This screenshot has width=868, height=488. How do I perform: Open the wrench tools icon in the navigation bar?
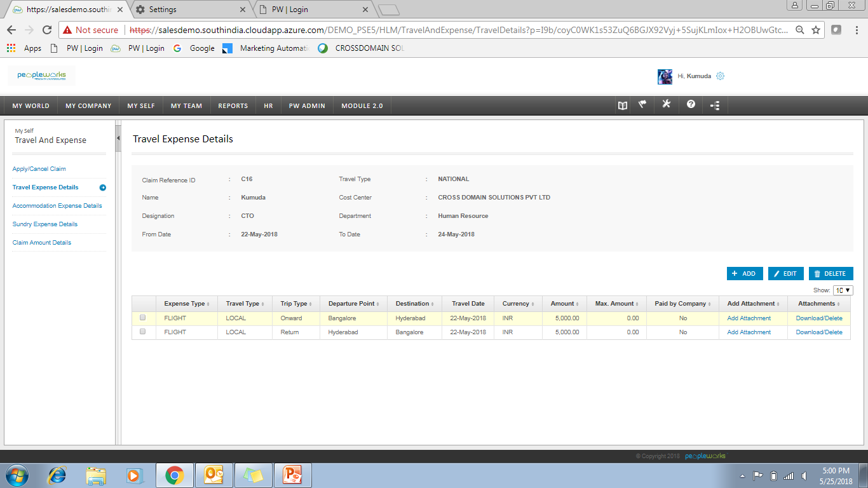pos(666,104)
